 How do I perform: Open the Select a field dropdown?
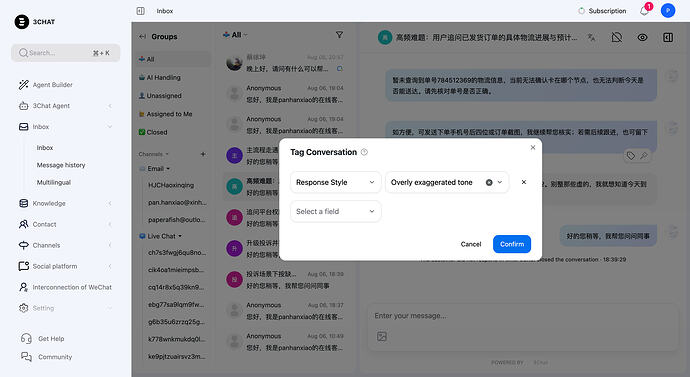335,212
